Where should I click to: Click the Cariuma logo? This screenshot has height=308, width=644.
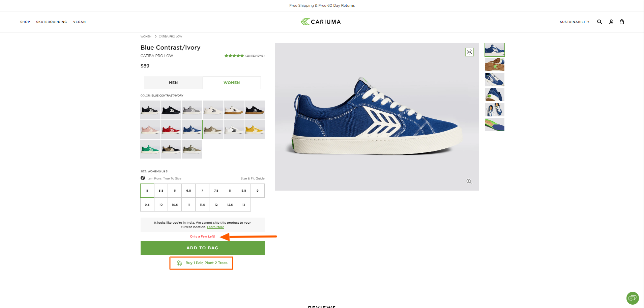[321, 22]
